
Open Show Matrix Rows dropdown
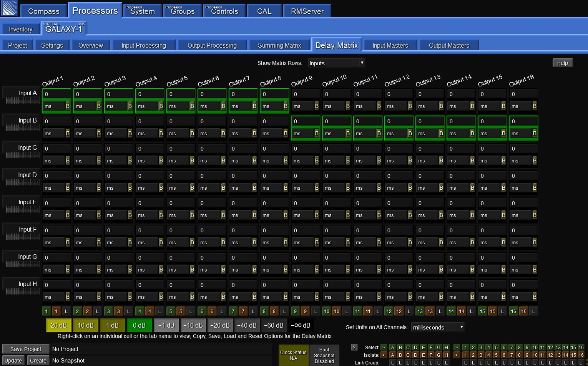click(x=336, y=63)
